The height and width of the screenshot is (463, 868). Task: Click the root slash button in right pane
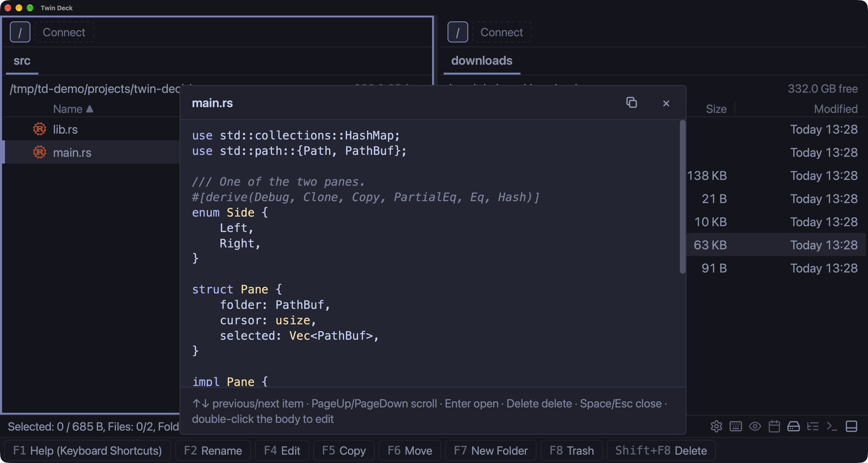click(x=458, y=32)
